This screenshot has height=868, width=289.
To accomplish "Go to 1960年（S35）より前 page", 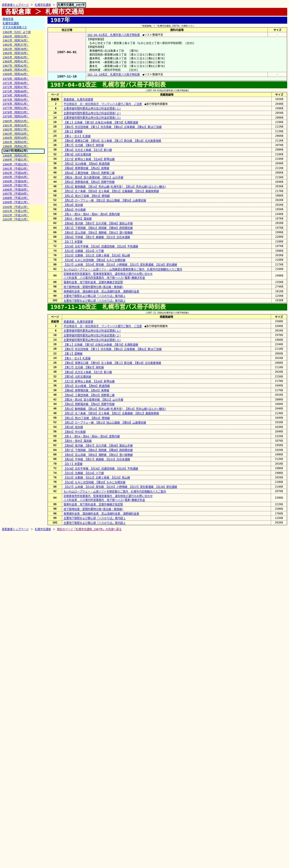I will (17, 32).
